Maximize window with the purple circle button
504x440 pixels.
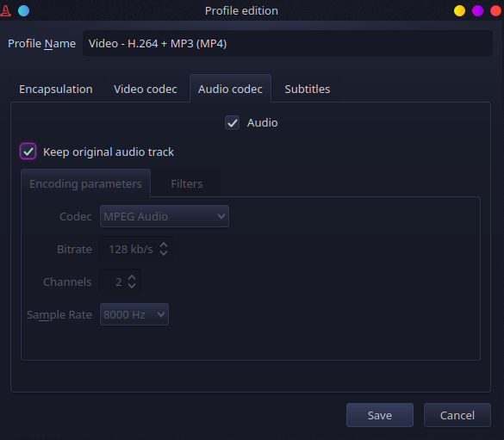(477, 11)
